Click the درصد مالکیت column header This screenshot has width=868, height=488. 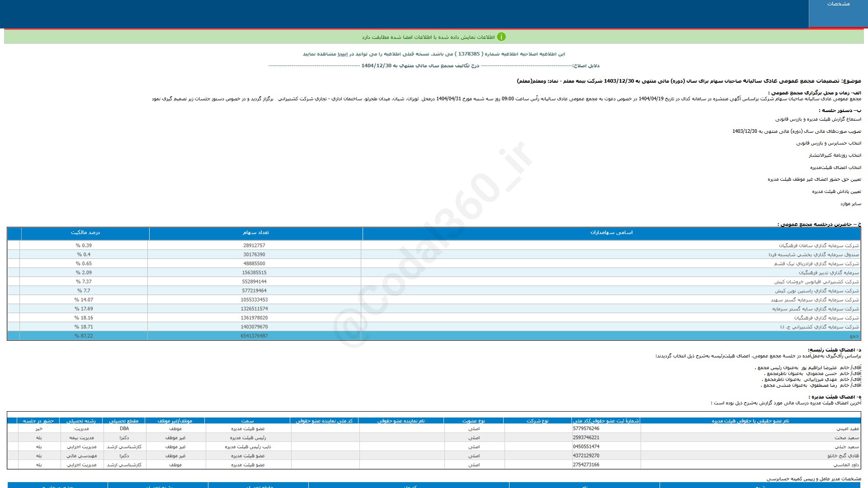coord(85,233)
